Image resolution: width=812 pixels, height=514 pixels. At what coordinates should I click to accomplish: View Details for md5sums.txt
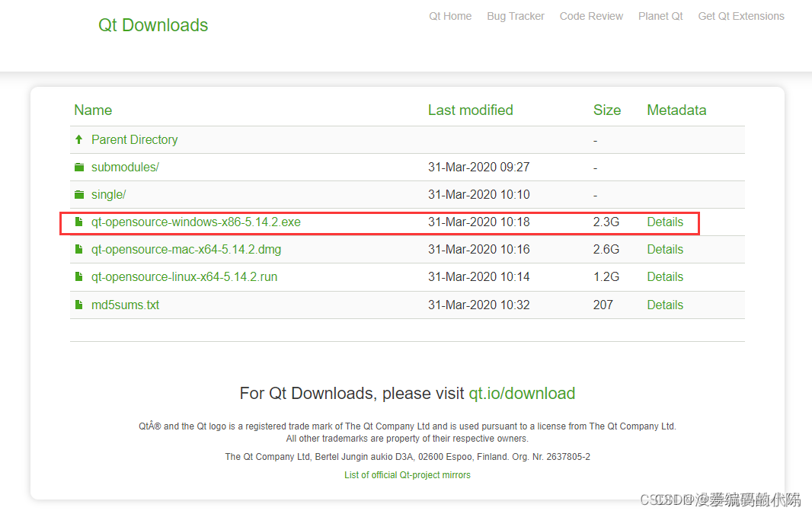coord(665,305)
